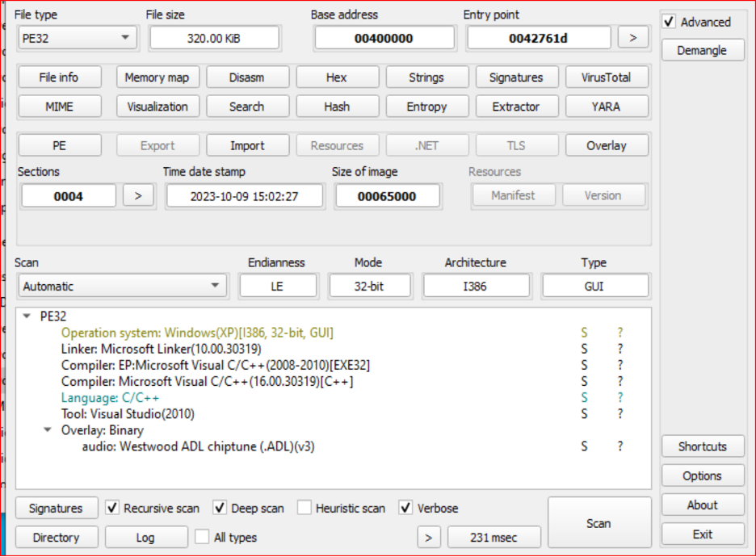Click the S link on the Linker row
Screen dimensions: 756x557
tap(584, 349)
